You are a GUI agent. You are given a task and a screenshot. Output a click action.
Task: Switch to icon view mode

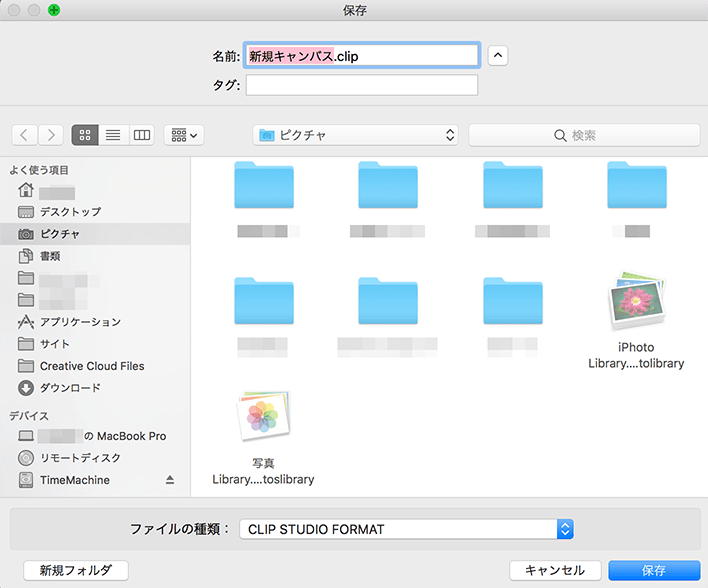click(85, 135)
